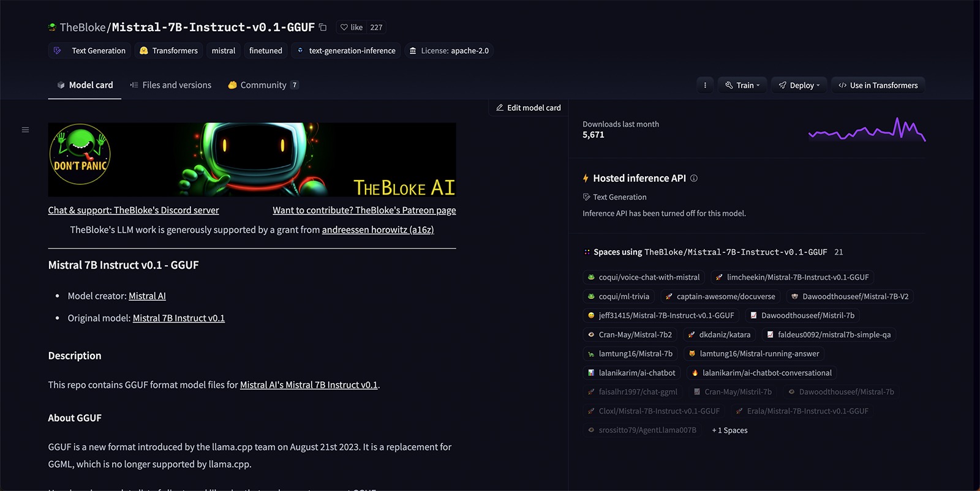Open the TheBloke avatar icon
This screenshot has height=491, width=980.
tap(52, 27)
